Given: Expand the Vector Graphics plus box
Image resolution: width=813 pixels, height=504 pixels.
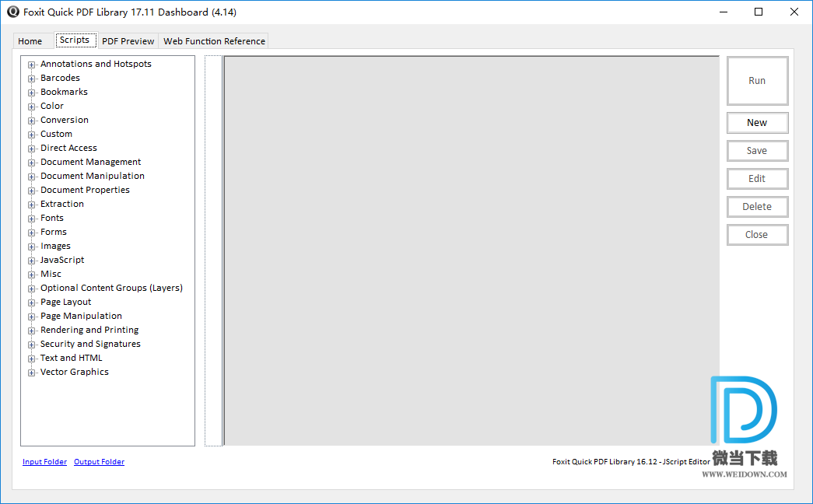Looking at the screenshot, I should pos(32,373).
